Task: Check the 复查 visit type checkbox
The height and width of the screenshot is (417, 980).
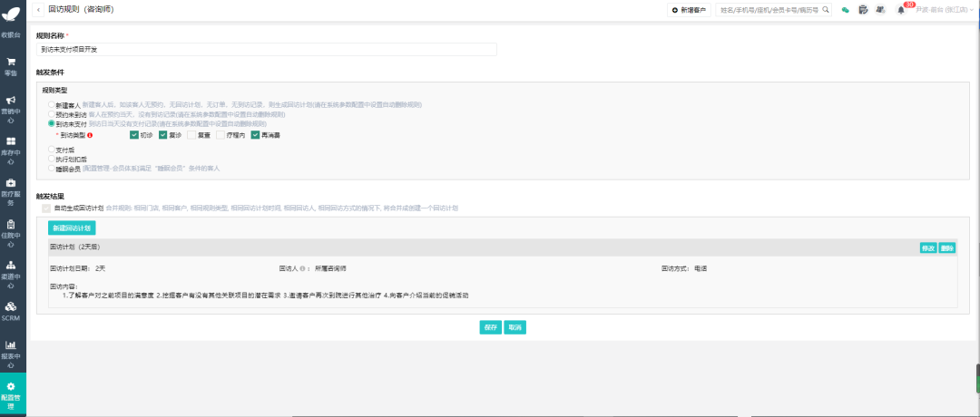Action: tap(191, 135)
